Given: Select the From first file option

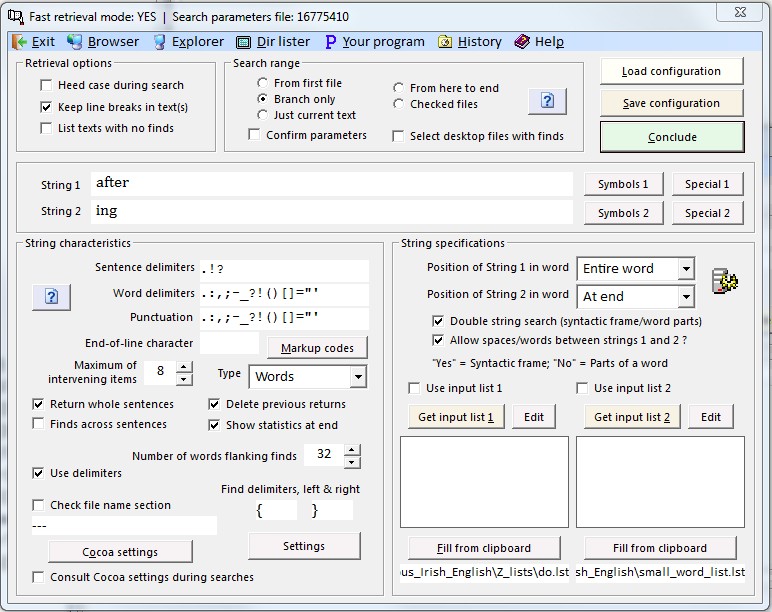Looking at the screenshot, I should click(x=263, y=83).
